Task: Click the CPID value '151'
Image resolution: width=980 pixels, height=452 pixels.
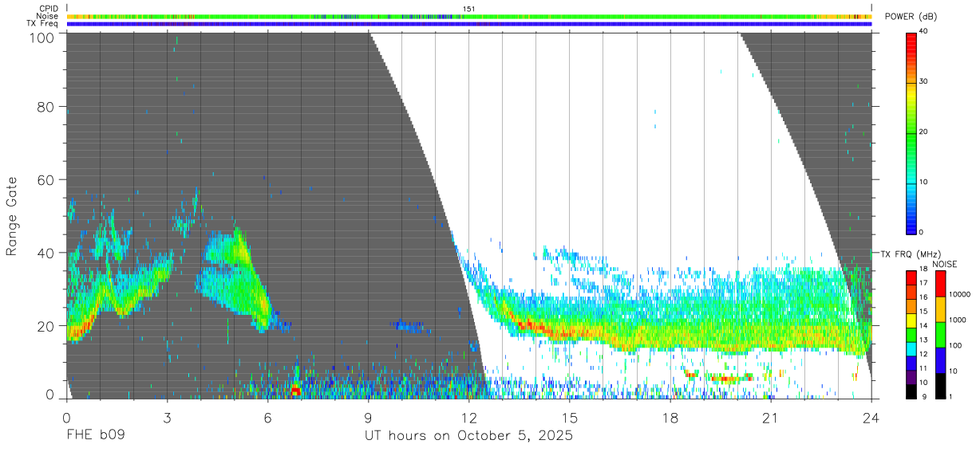Action: [x=468, y=9]
